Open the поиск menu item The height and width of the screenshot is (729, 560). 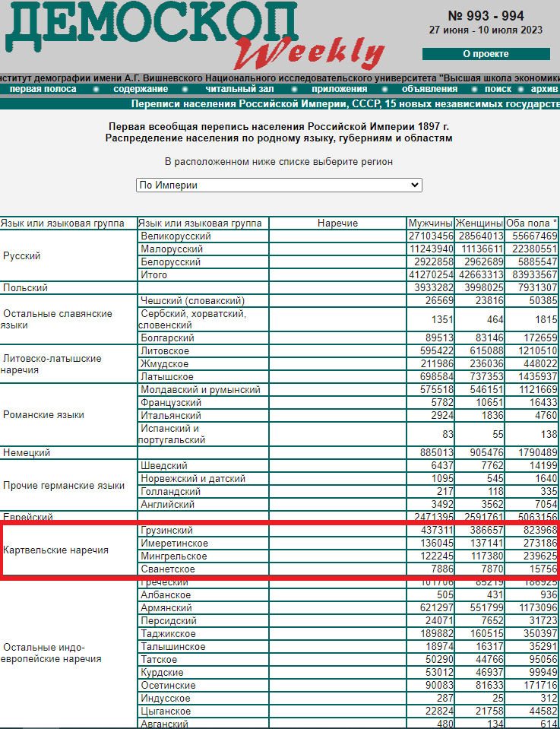[498, 89]
